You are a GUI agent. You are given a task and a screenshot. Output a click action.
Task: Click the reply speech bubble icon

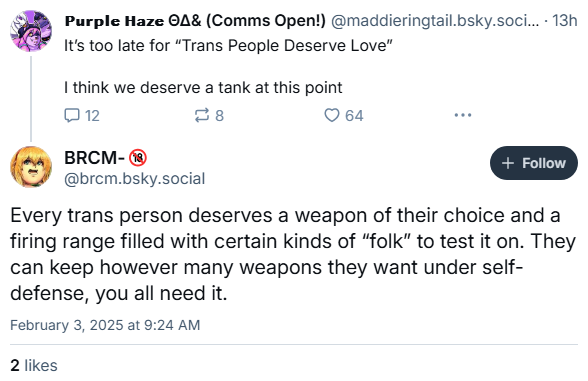(72, 115)
